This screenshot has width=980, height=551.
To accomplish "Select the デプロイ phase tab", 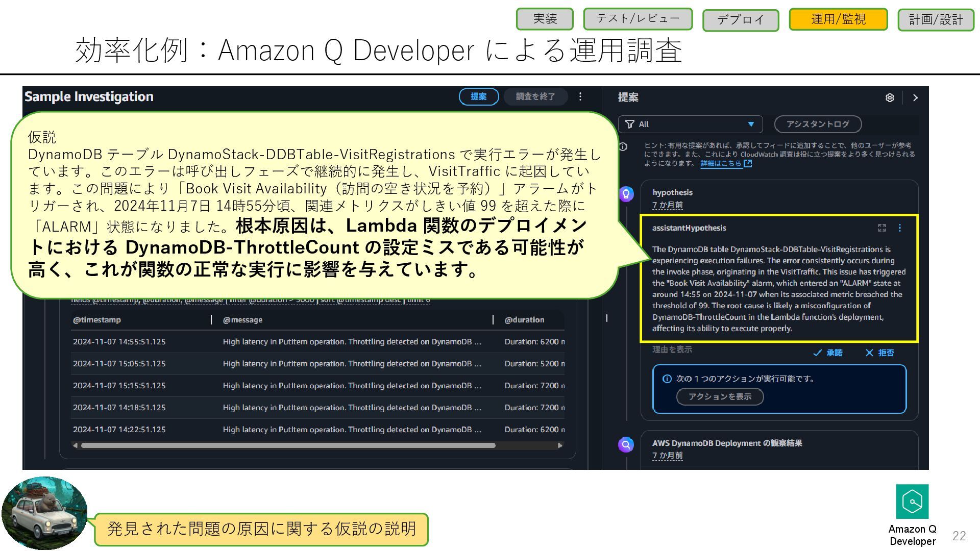I will (x=741, y=20).
